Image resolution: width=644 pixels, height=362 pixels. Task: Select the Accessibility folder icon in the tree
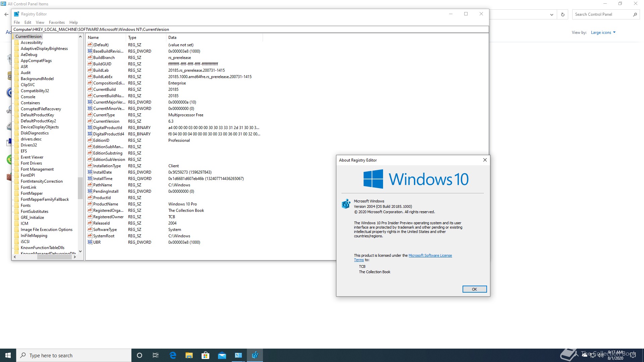click(17, 43)
